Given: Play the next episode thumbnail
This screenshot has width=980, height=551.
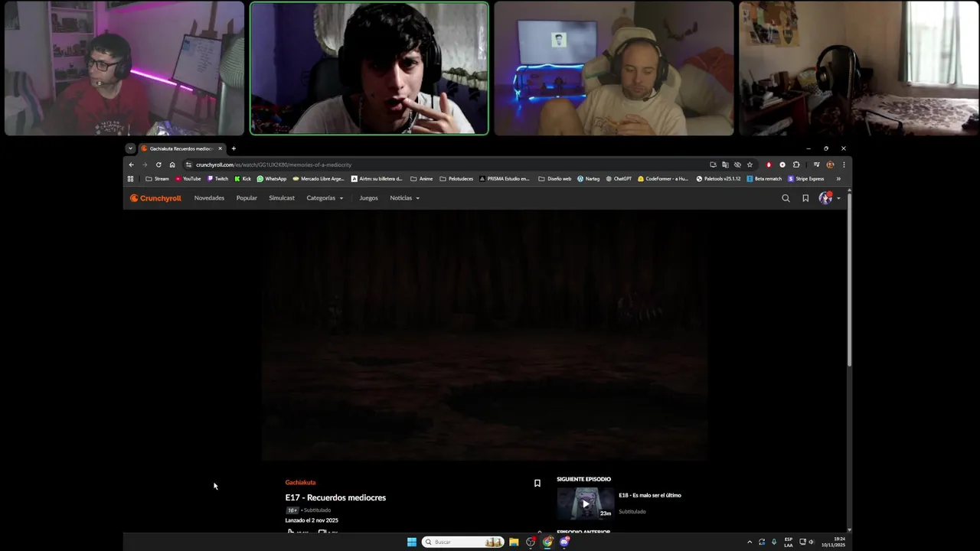Looking at the screenshot, I should (586, 504).
